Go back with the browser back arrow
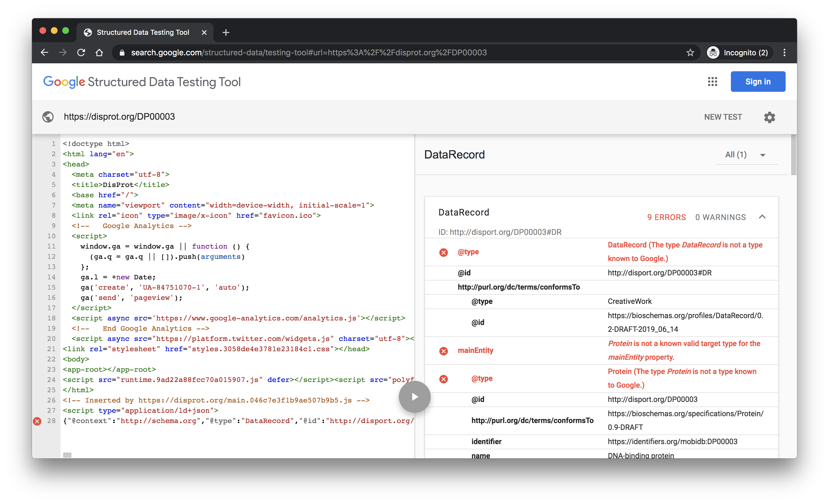The image size is (829, 504). 45,52
